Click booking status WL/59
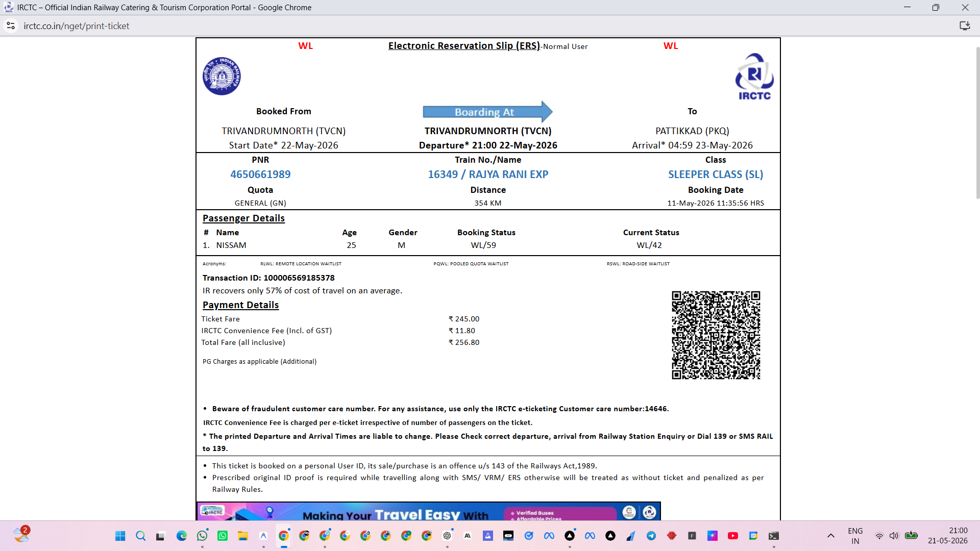The image size is (980, 551). point(483,245)
